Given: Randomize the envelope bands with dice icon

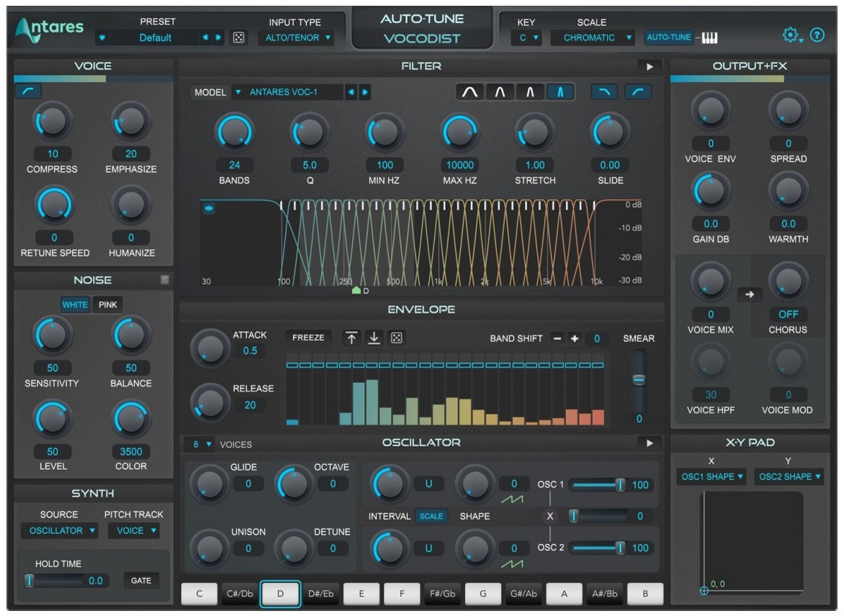Looking at the screenshot, I should pos(397,338).
